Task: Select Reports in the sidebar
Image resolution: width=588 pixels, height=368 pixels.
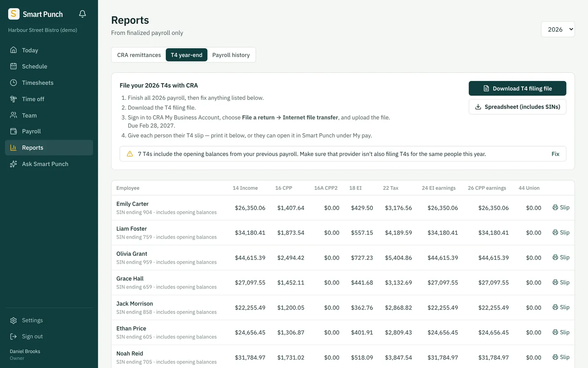Action: tap(49, 148)
